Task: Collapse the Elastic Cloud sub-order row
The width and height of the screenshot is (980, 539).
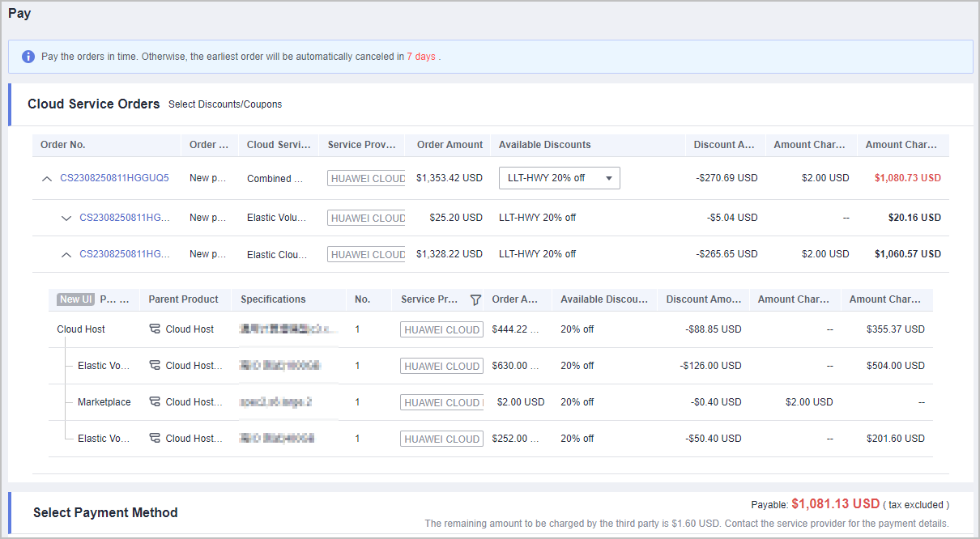Action: (x=66, y=254)
